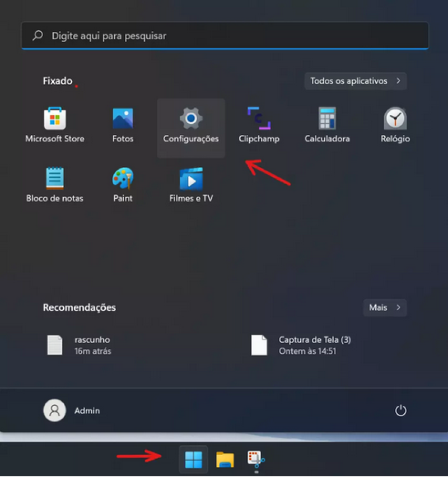Click the rascunho document file icon

55,345
